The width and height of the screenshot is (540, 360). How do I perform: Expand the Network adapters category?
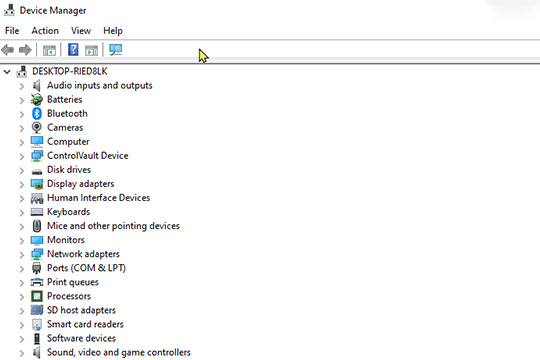[x=22, y=255]
